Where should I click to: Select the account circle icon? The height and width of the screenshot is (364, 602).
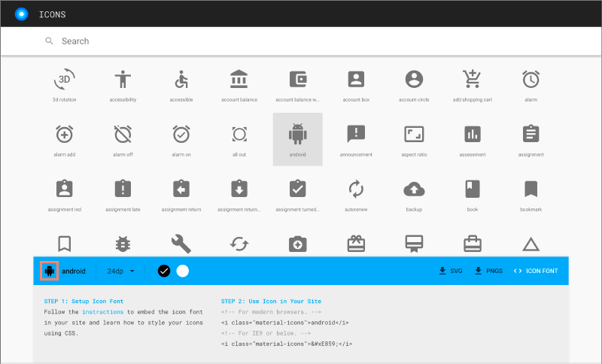point(414,80)
